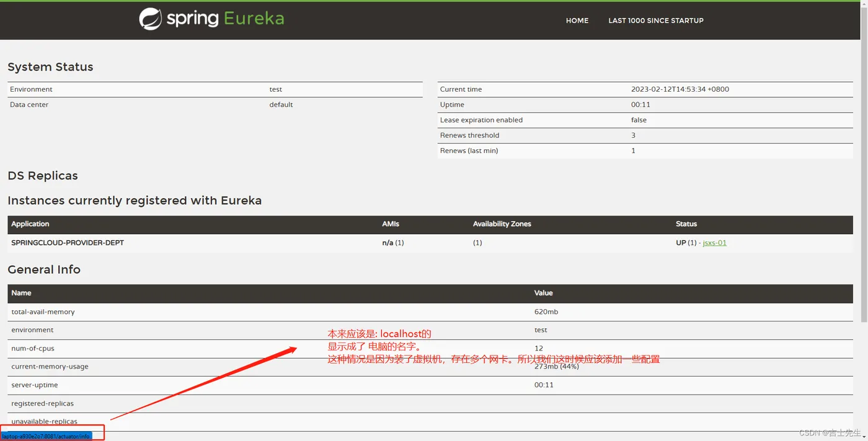The width and height of the screenshot is (868, 441).
Task: Click the browser status bar URL laptop-a930e2o7:8081
Action: (x=46, y=436)
